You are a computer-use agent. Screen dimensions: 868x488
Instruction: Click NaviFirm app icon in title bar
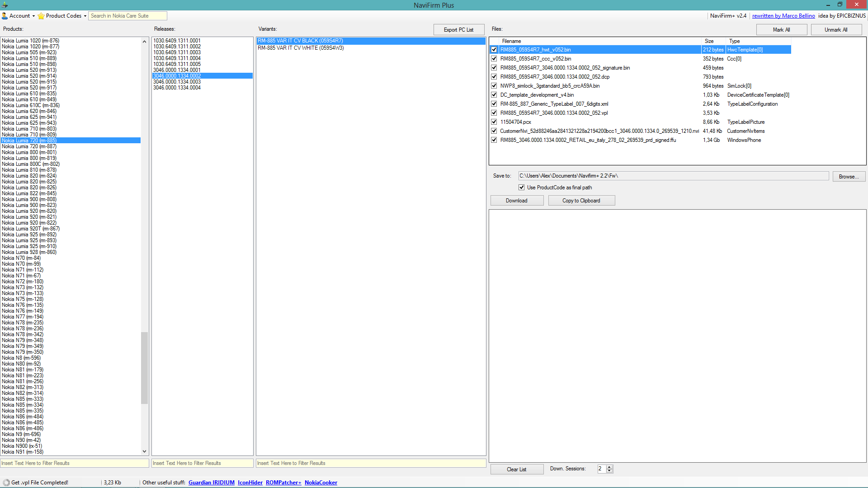(x=5, y=5)
